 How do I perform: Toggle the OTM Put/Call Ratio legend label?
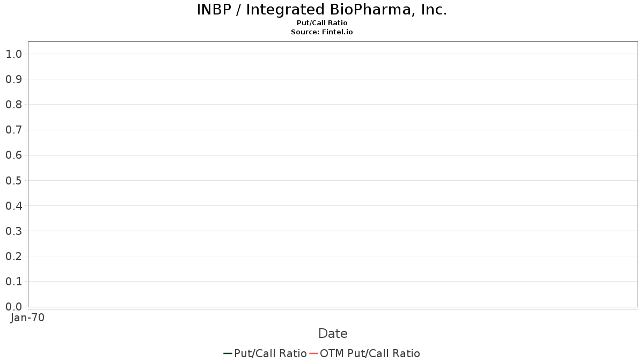click(x=370, y=353)
